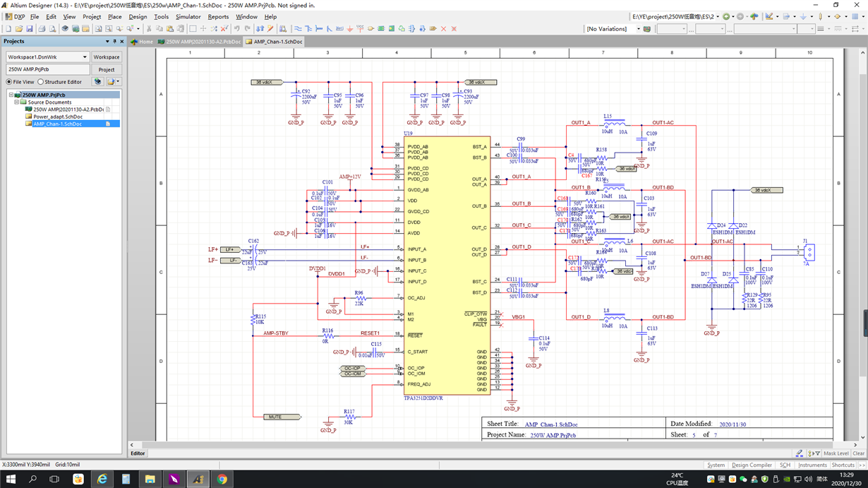Click the Workspace button

(x=107, y=57)
